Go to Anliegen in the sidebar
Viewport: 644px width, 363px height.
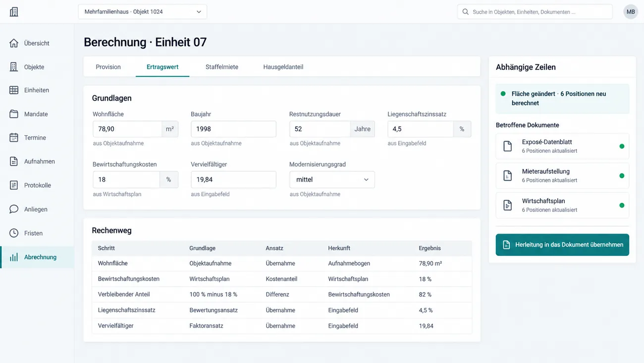click(x=37, y=209)
